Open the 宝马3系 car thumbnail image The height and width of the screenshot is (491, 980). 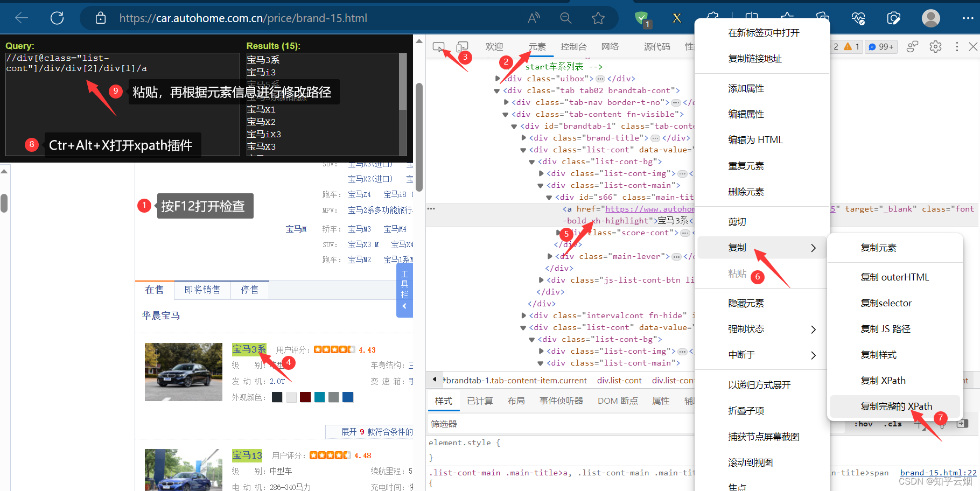pos(183,372)
